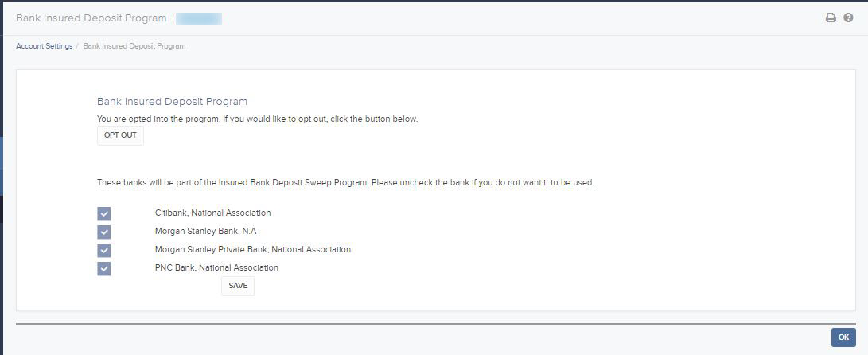
Task: Confirm with the OK button
Action: 843,337
